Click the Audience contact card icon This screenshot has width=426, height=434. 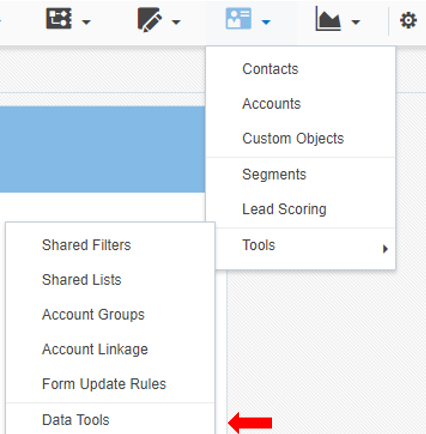pyautogui.click(x=238, y=19)
